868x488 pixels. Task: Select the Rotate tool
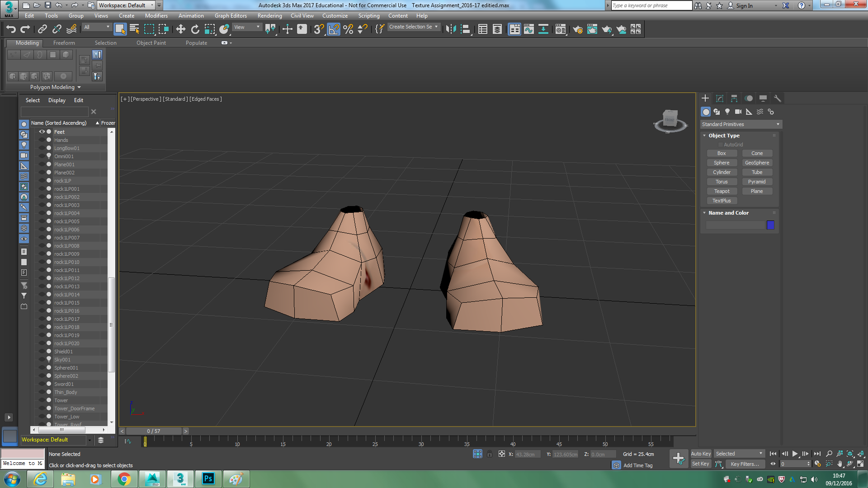coord(195,29)
